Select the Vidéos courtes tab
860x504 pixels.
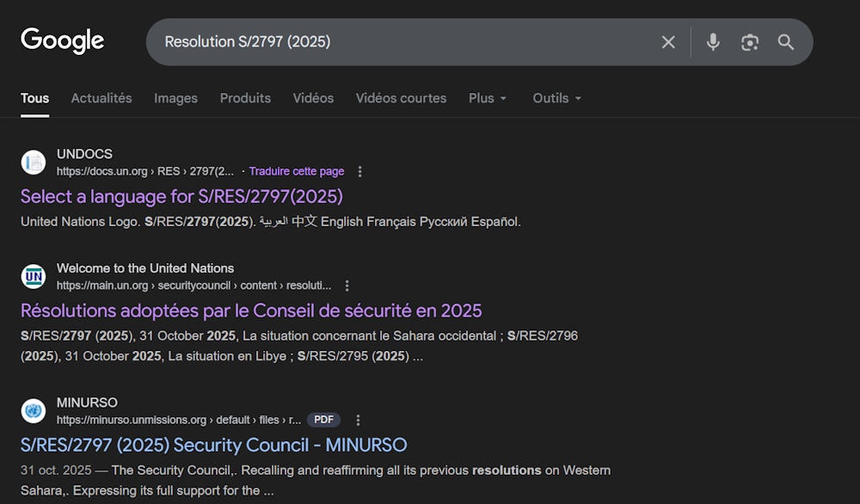[x=401, y=98]
